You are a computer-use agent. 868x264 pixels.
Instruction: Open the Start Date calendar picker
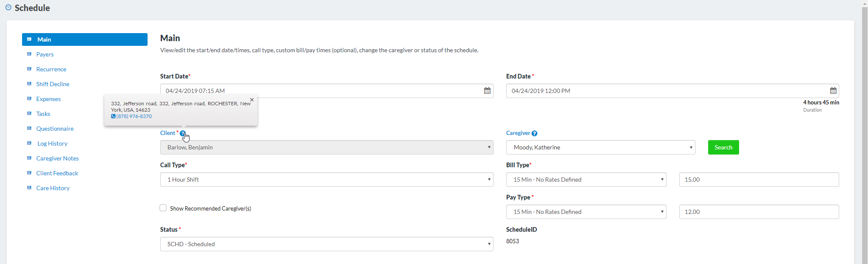click(487, 91)
